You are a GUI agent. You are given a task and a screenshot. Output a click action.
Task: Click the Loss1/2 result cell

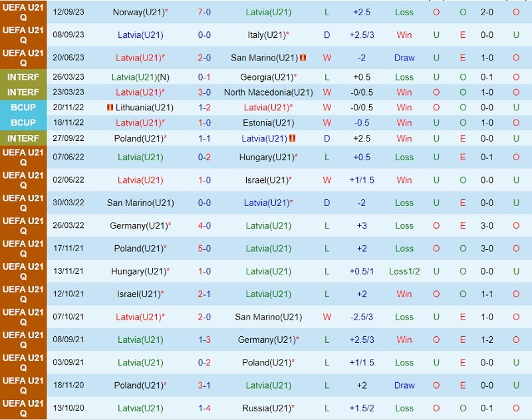pyautogui.click(x=404, y=271)
